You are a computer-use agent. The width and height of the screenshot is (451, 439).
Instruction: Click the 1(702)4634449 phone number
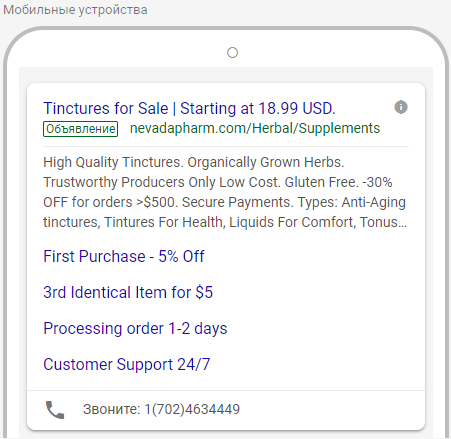click(192, 409)
